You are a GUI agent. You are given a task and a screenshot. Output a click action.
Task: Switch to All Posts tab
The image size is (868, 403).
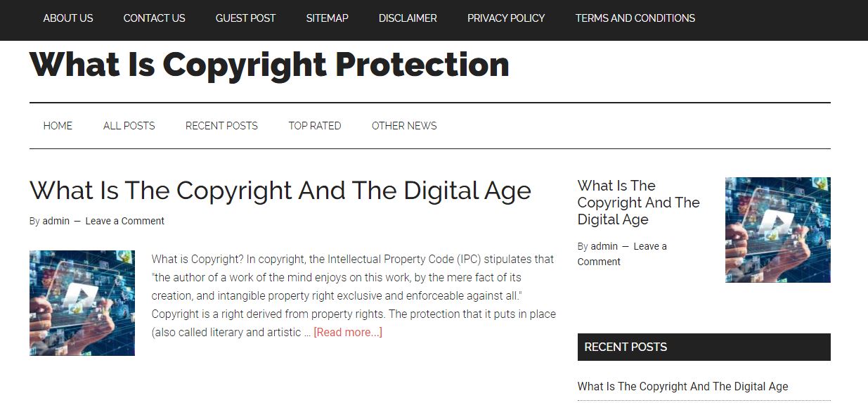point(129,126)
